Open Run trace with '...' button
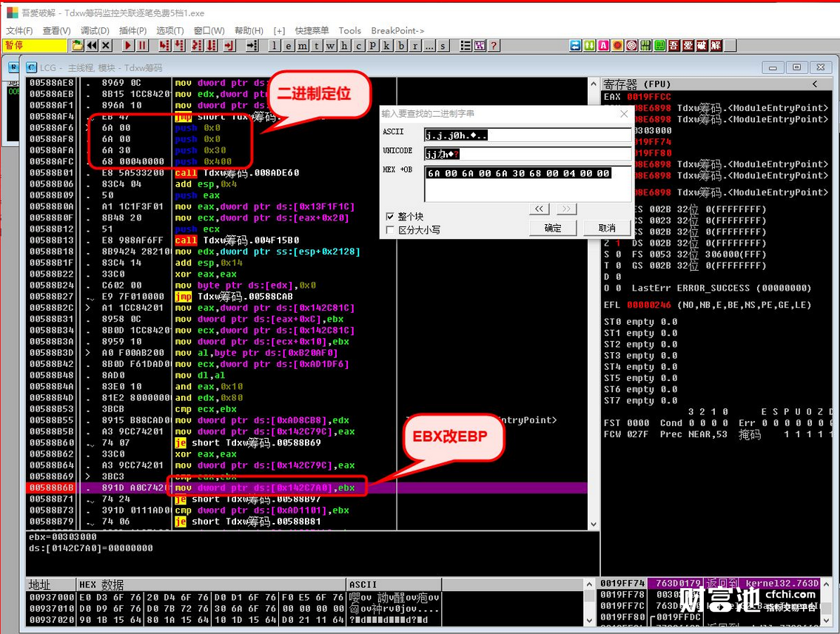Viewport: 840px width, 634px height. pos(429,46)
